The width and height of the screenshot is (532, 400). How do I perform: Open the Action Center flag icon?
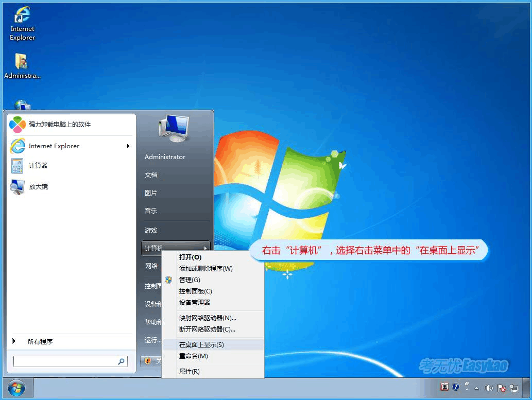click(x=501, y=388)
